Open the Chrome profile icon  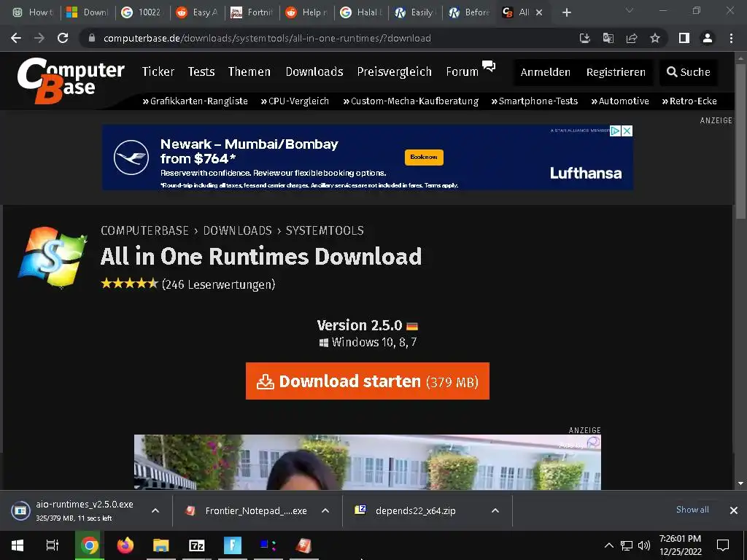(x=708, y=38)
